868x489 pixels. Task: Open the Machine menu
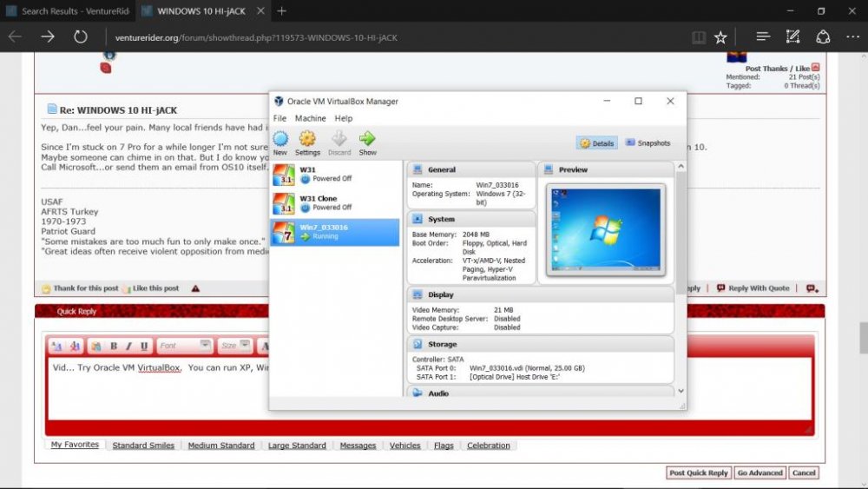coord(310,118)
